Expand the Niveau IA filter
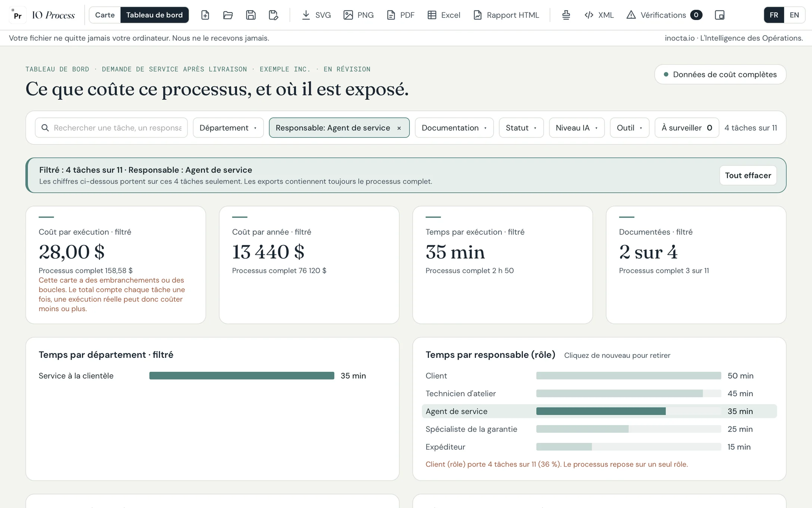 pyautogui.click(x=577, y=128)
